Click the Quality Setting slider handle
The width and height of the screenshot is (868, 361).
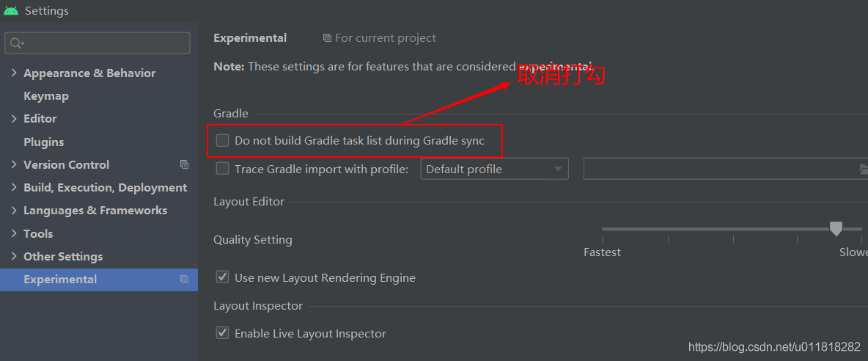(x=836, y=229)
